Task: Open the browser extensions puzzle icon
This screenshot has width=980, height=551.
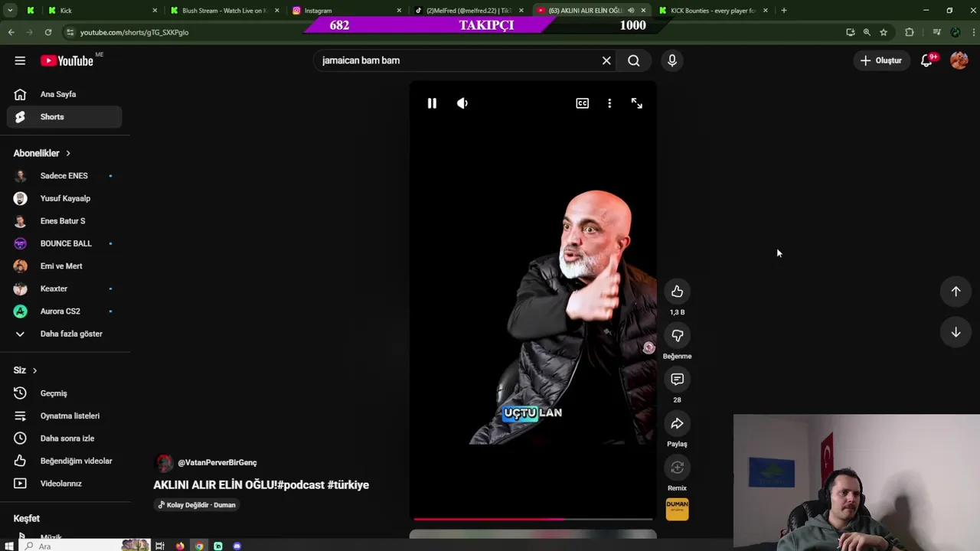Action: [910, 32]
